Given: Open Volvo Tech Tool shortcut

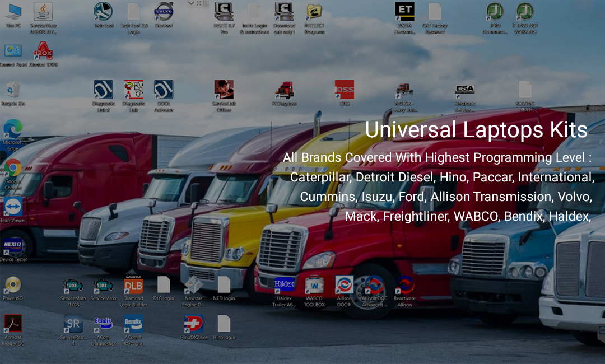Looking at the screenshot, I should (x=104, y=15).
